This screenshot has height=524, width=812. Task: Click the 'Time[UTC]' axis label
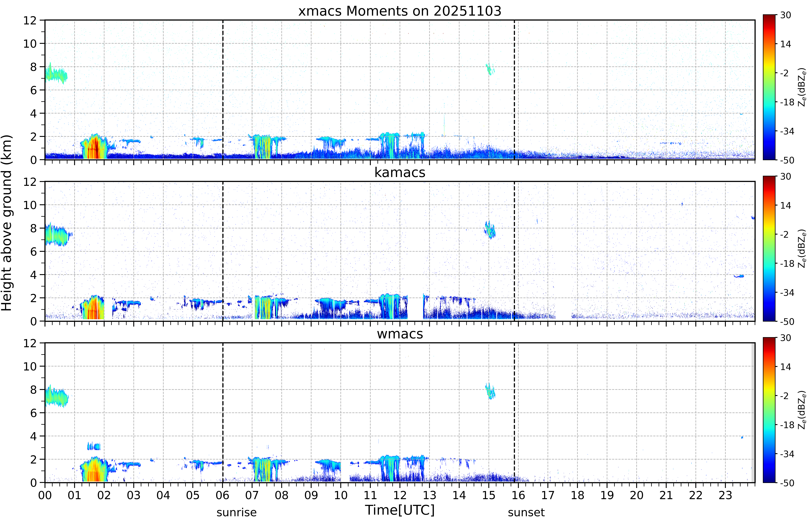[x=400, y=510]
